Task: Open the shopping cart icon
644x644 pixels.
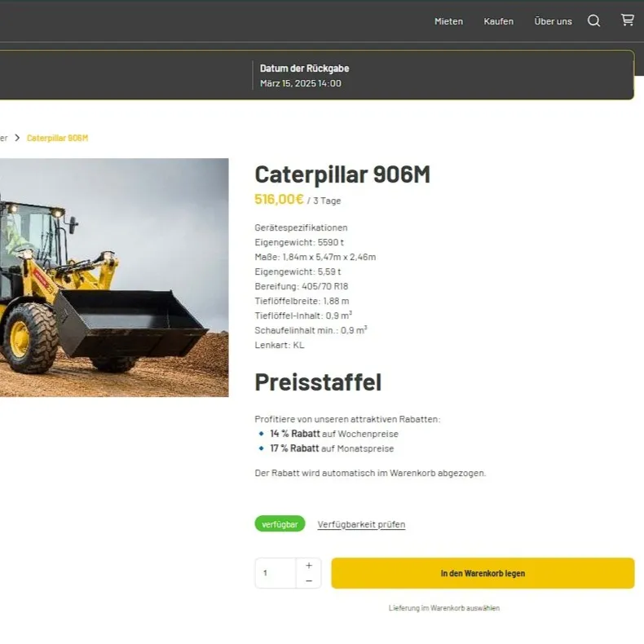Action: coord(627,20)
